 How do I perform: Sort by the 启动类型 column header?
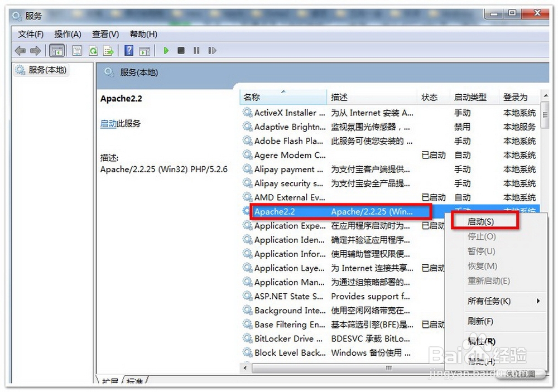474,97
